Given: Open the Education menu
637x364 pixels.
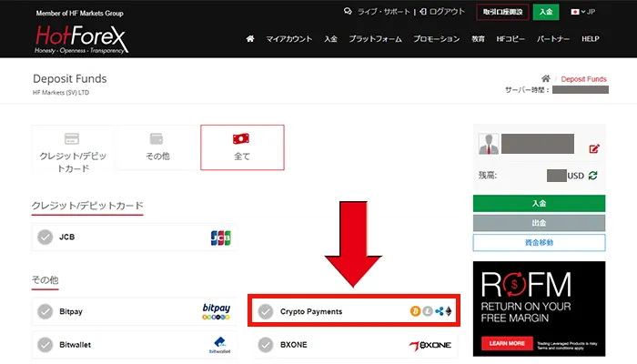Looking at the screenshot, I should [x=478, y=39].
